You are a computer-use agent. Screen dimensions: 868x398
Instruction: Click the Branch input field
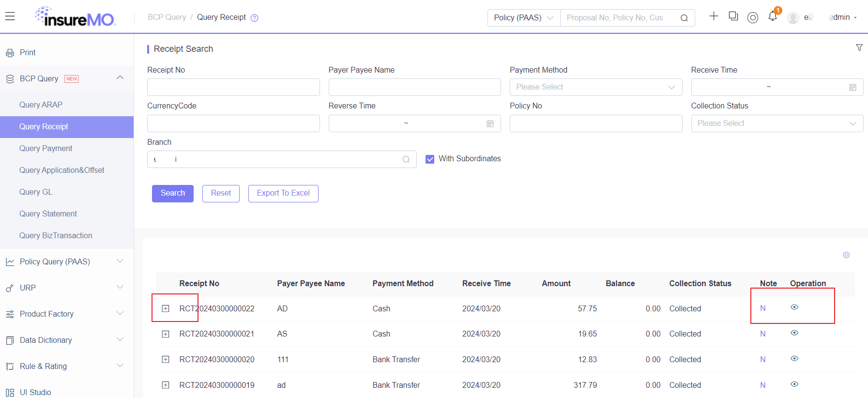[282, 159]
